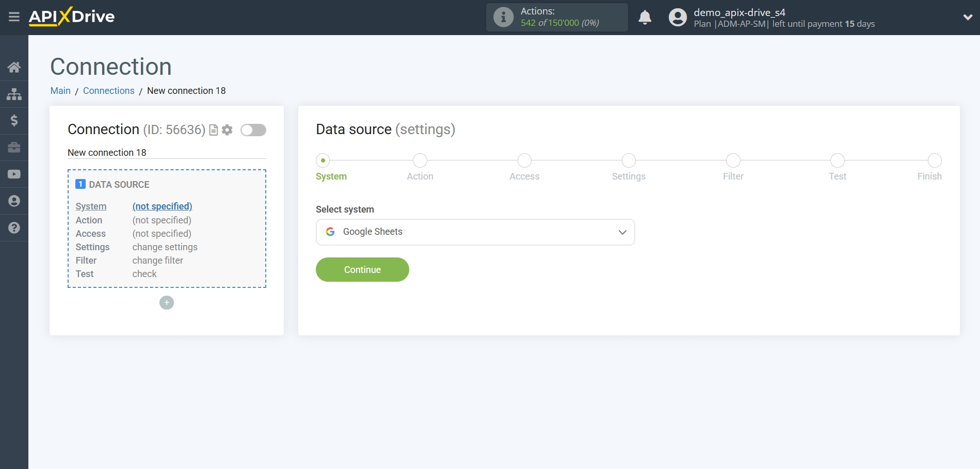This screenshot has height=469, width=980.
Task: Add a new block with the plus button below Data Source
Action: tap(166, 302)
